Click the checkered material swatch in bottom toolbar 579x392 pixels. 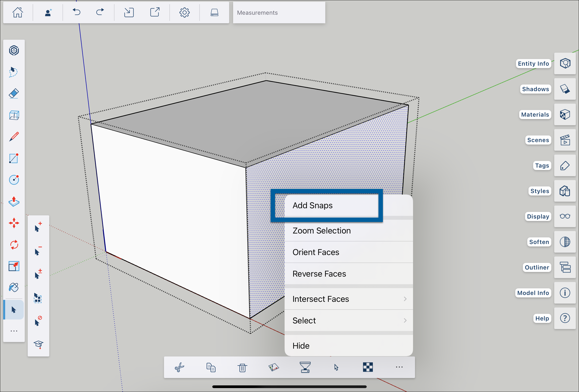(367, 367)
